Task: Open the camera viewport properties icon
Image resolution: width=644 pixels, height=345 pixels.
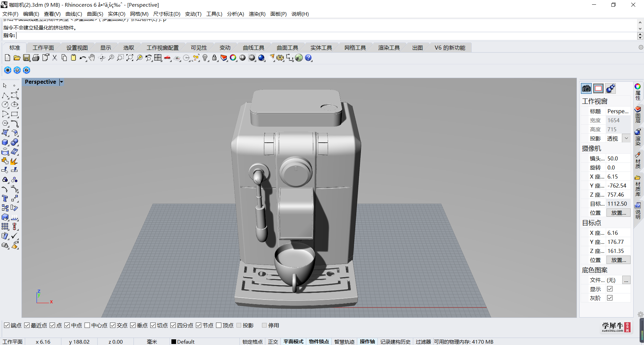Action: [x=586, y=88]
